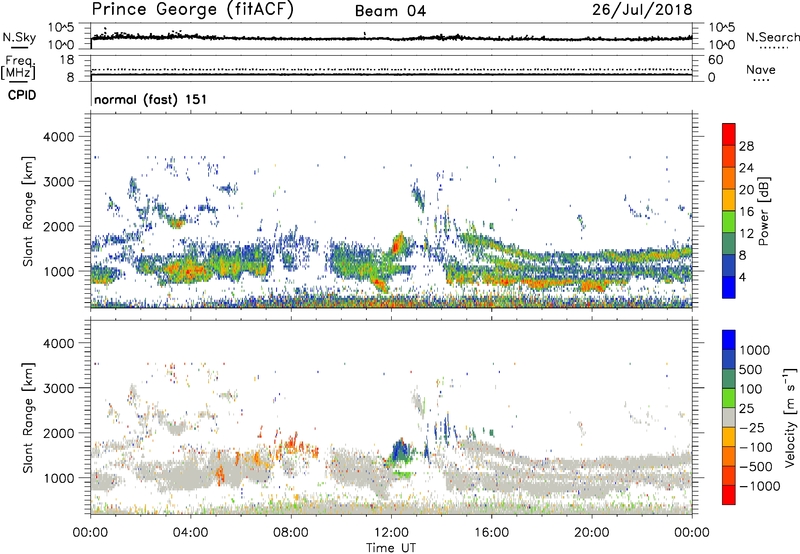Click the '4' power colorbar value
The height and width of the screenshot is (554, 800).
point(742,277)
